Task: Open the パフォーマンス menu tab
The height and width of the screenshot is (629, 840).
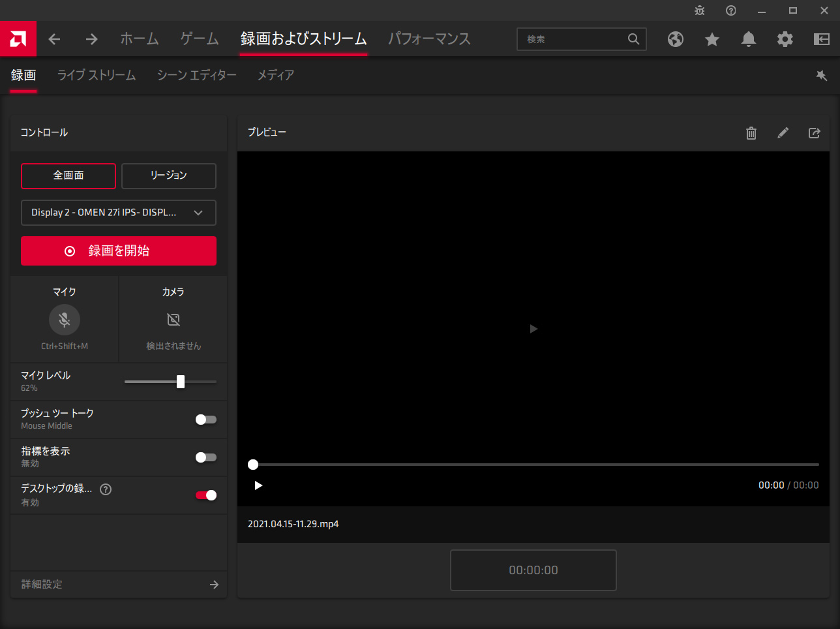Action: pyautogui.click(x=429, y=39)
